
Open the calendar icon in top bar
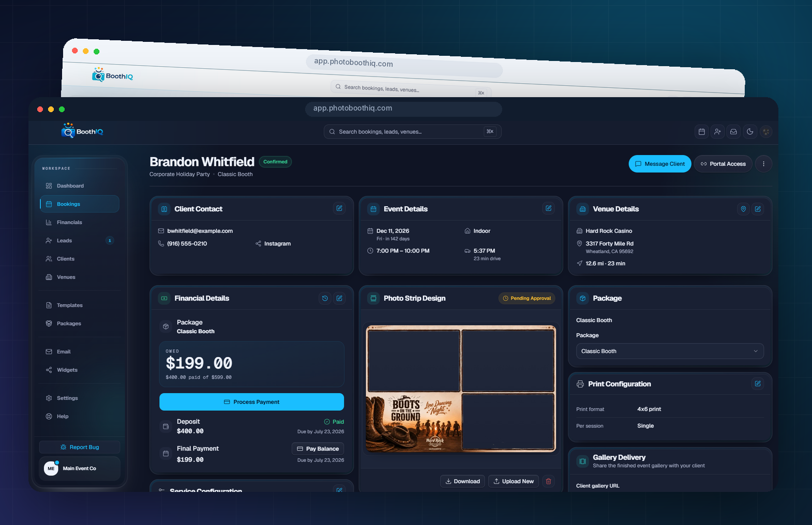pos(701,132)
